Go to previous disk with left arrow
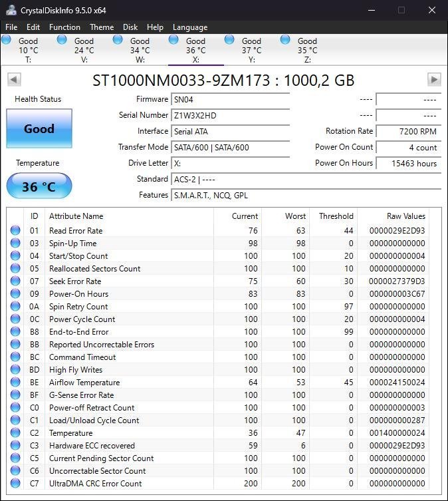Screen dimensions: 448x501 tap(13, 80)
